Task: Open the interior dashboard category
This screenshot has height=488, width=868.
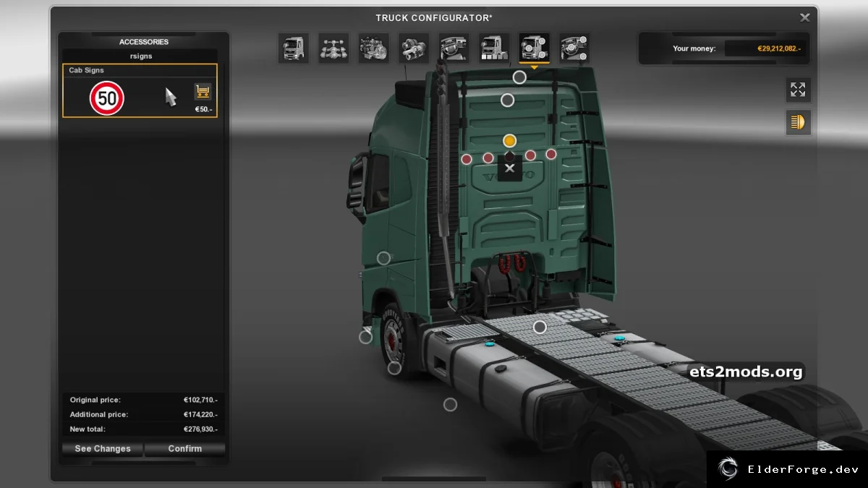Action: [x=454, y=48]
